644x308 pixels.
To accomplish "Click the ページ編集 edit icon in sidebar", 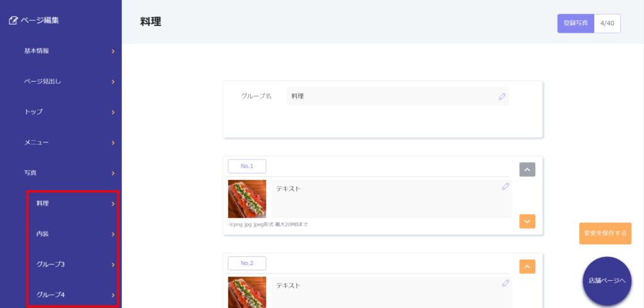I will [x=13, y=20].
